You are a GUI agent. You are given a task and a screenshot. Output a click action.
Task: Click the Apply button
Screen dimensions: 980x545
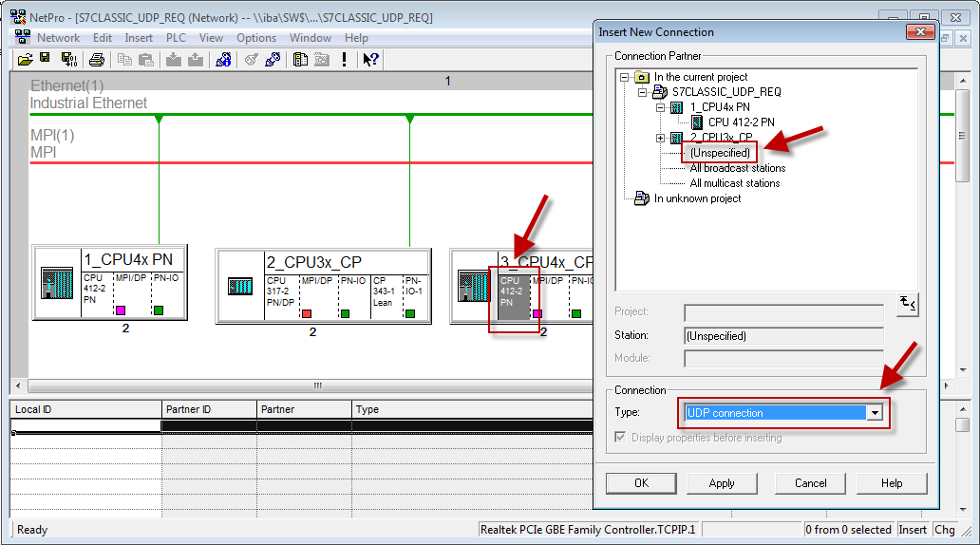722,483
